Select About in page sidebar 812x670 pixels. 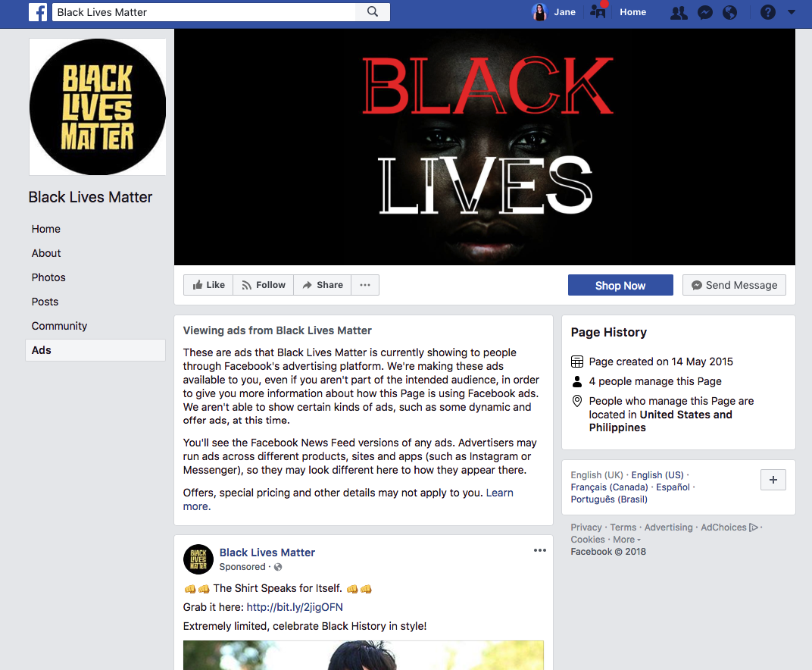(x=46, y=253)
